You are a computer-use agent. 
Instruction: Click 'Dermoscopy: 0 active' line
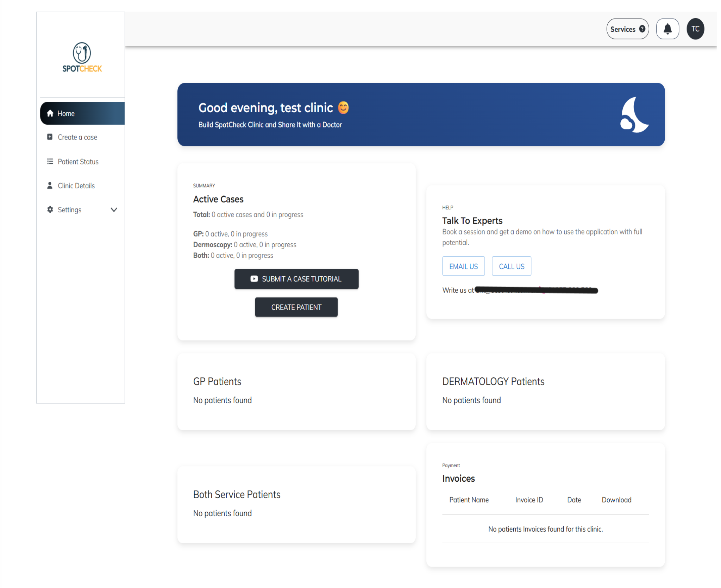245,244
